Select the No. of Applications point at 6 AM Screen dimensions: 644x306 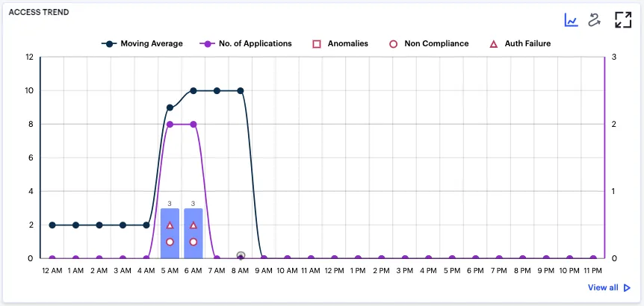[193, 125]
